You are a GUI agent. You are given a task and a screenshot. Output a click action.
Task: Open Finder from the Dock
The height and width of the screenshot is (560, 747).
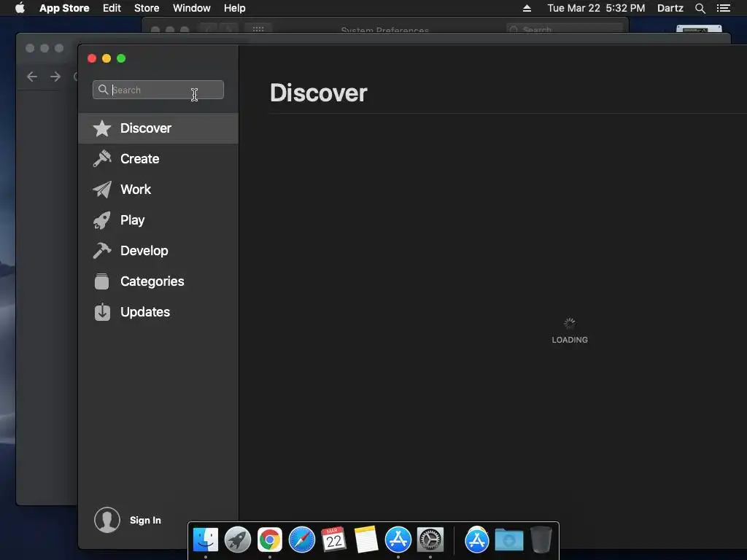(206, 540)
